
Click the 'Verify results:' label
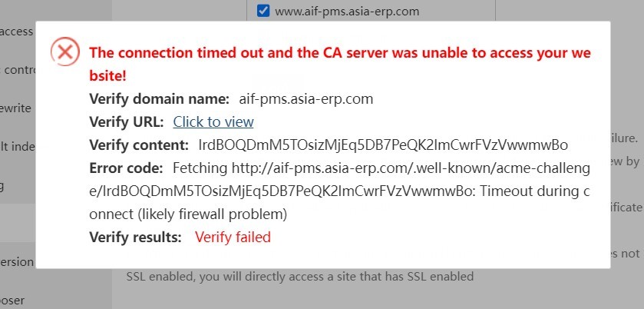tap(135, 237)
